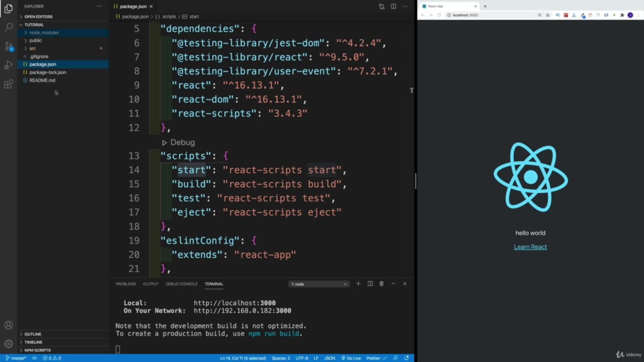Click Open Changes compare icon in editor
The height and width of the screenshot is (362, 644).
[381, 6]
